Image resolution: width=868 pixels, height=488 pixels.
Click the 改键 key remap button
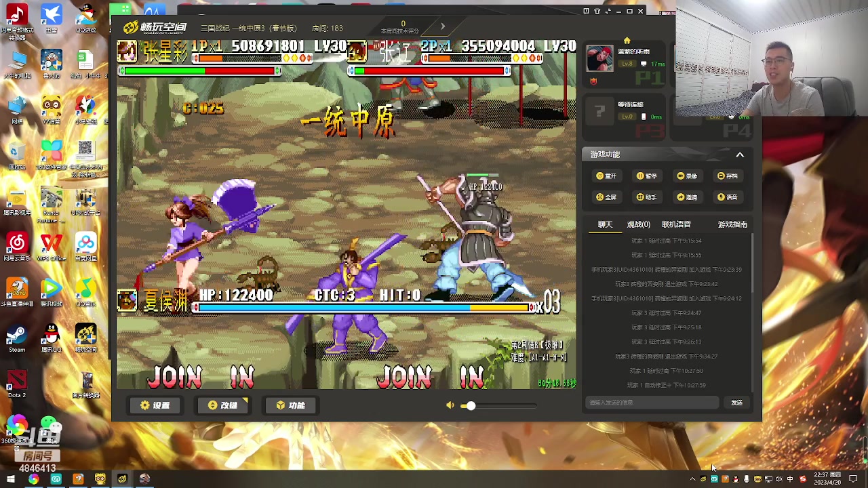click(x=222, y=405)
